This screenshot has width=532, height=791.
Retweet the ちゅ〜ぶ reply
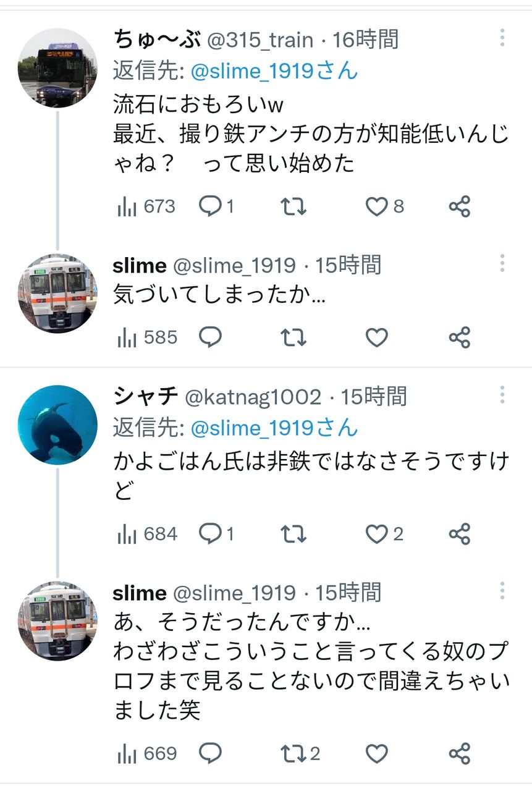(293, 206)
